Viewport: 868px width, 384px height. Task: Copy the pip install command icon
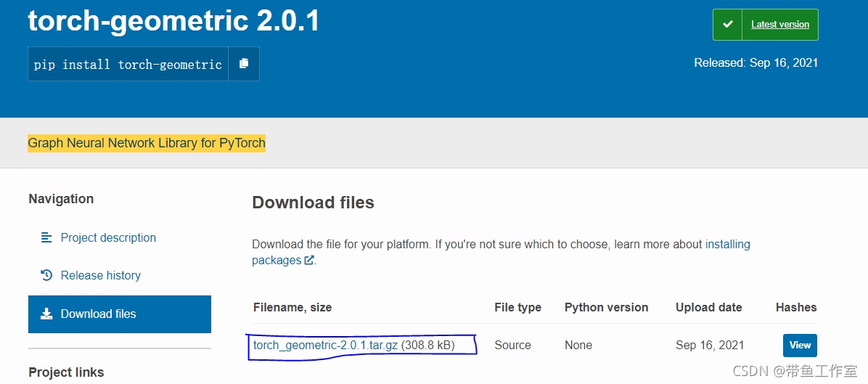(x=244, y=64)
